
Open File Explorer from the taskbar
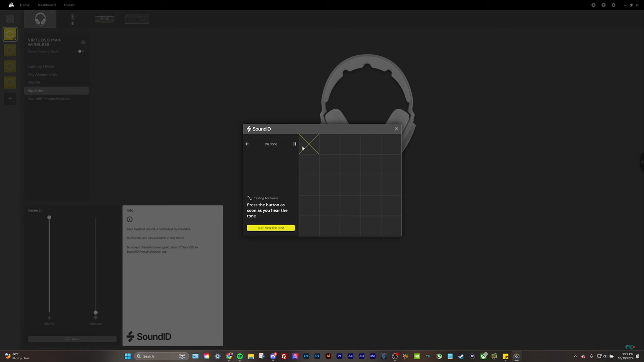click(x=251, y=356)
